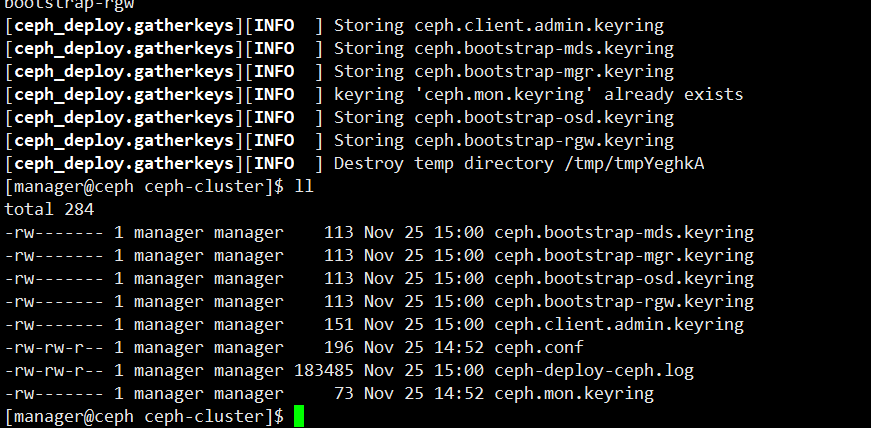Click ceph.bootstrap-mds.keyring in the ll output

pos(624,232)
